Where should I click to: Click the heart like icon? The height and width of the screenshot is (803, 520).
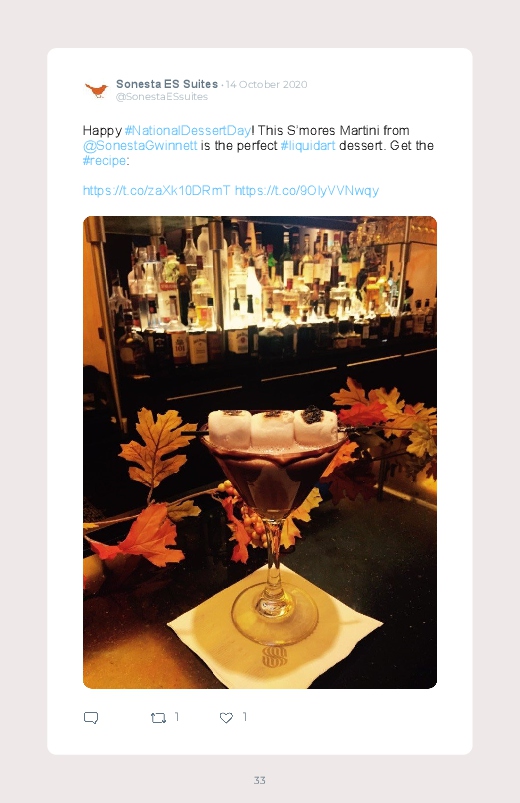(x=226, y=718)
